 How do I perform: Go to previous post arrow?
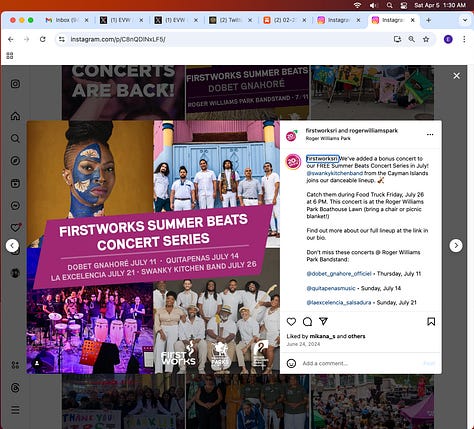click(x=12, y=246)
